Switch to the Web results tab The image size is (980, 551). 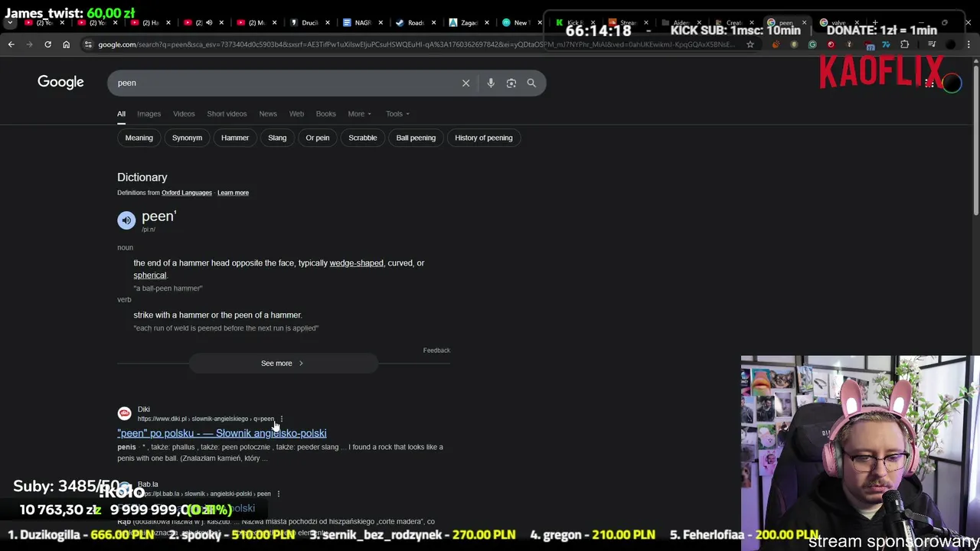(x=296, y=113)
